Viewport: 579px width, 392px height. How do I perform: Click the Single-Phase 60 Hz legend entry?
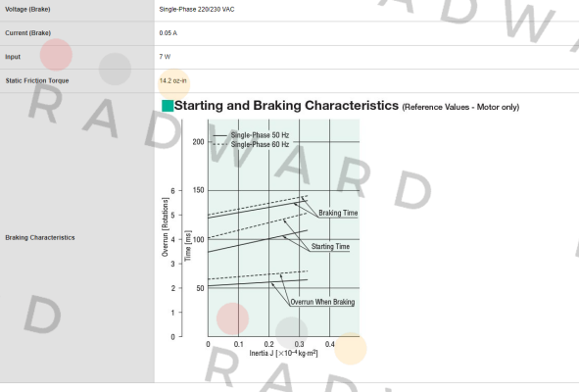click(x=251, y=144)
